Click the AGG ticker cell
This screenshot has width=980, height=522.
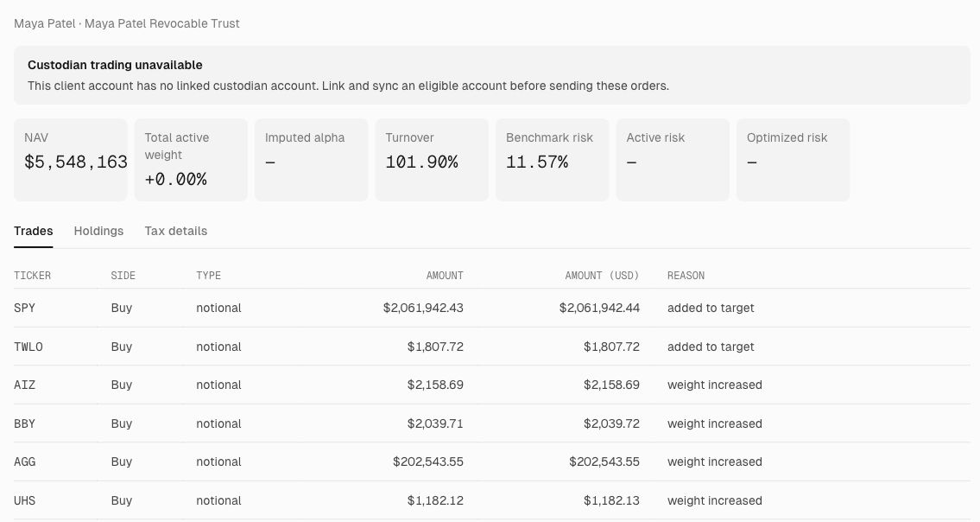tap(24, 462)
